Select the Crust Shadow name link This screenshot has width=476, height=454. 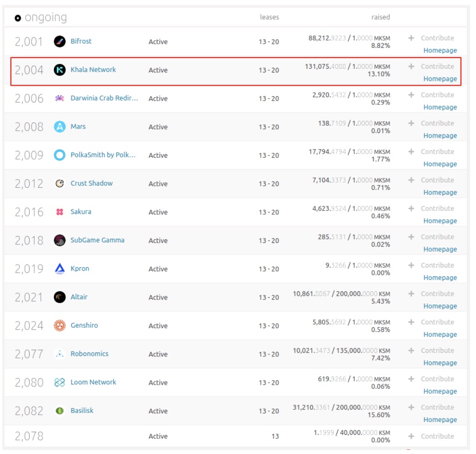pos(91,183)
